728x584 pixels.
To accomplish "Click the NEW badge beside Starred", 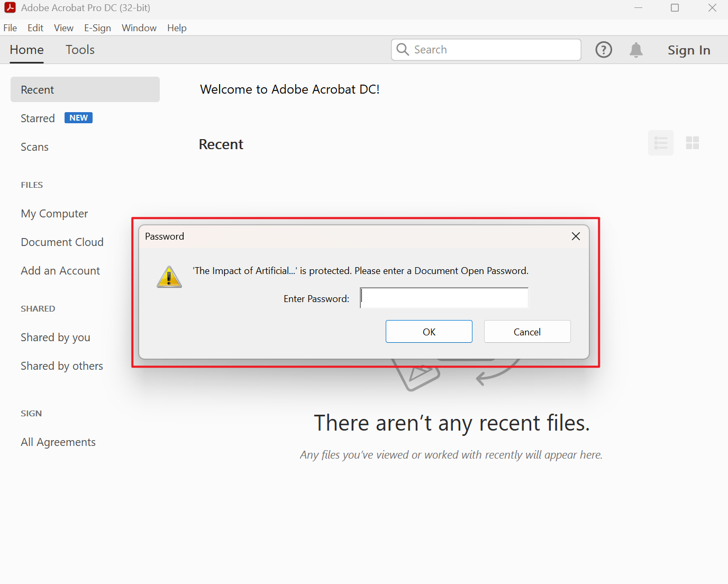I will tap(78, 117).
